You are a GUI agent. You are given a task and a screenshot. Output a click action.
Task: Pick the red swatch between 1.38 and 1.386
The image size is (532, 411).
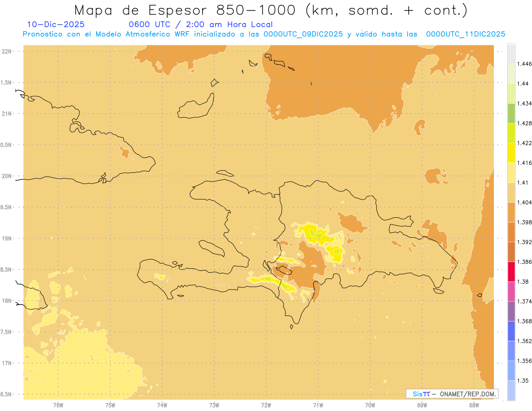(x=511, y=272)
